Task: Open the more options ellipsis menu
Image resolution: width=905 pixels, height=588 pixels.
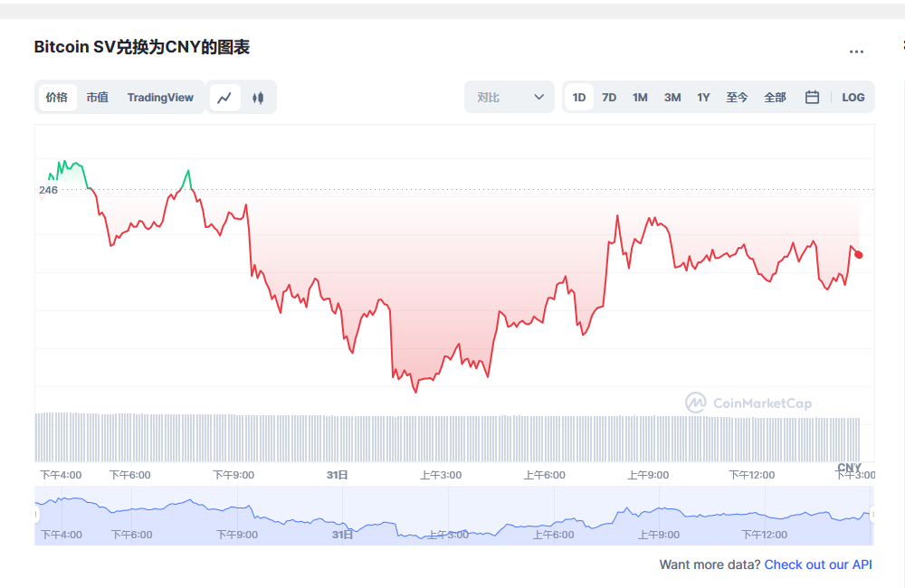Action: [x=856, y=52]
